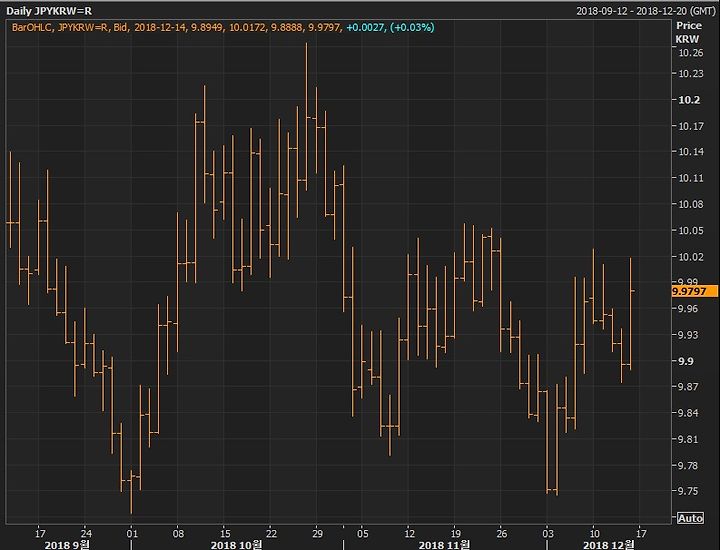Click the +0.0027 (+0.03%) change value

(x=390, y=27)
